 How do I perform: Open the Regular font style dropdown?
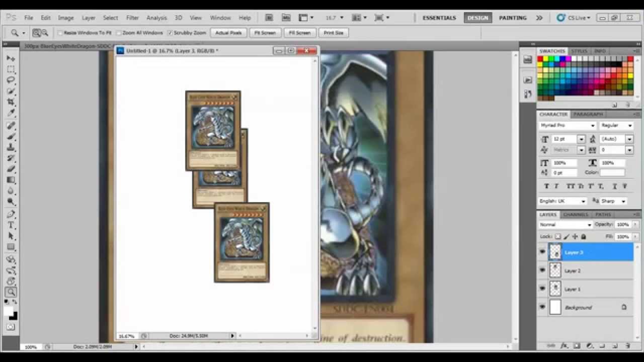[x=629, y=125]
